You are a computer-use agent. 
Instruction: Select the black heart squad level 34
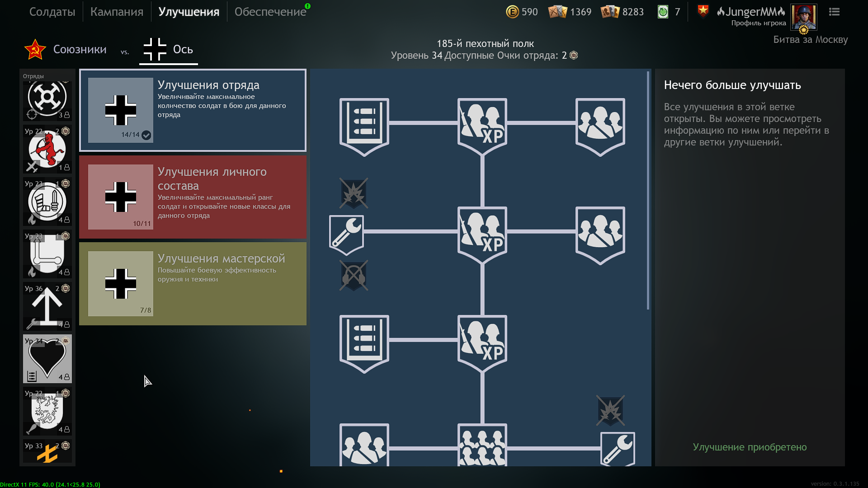(x=47, y=359)
